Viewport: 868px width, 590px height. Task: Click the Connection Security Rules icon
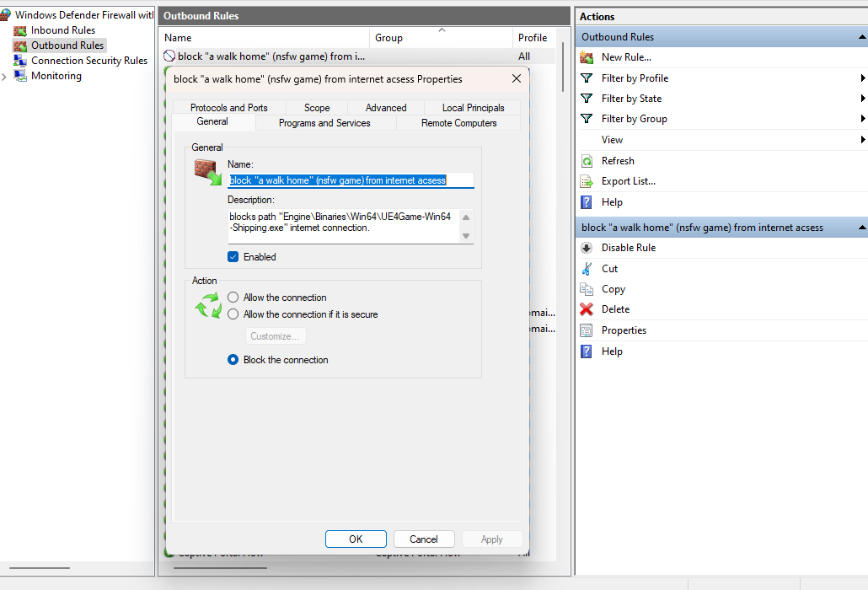tap(20, 61)
